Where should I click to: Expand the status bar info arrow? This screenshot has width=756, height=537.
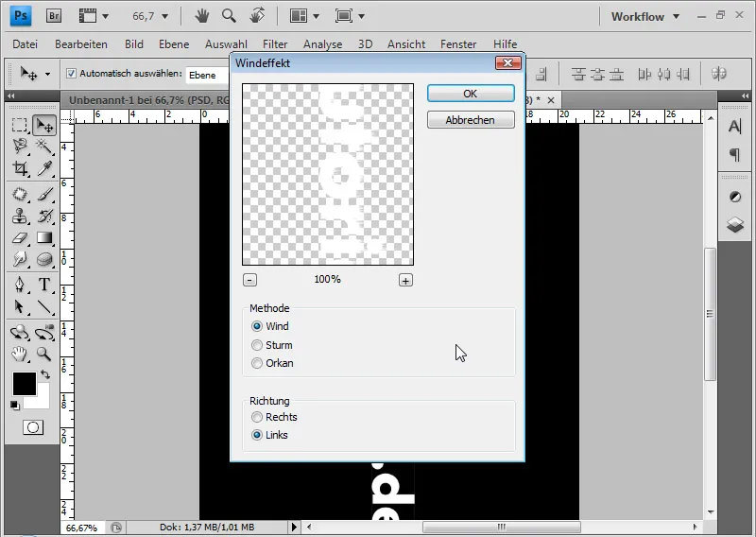[x=294, y=527]
